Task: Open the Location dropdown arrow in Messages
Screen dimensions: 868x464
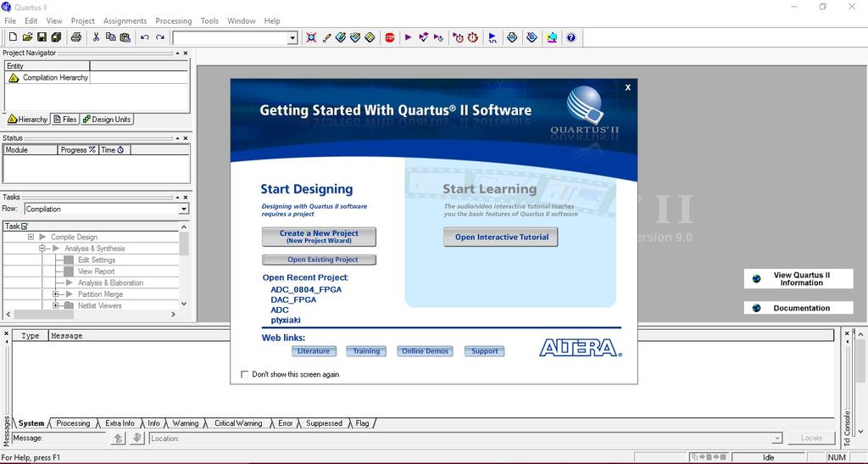Action: point(777,438)
